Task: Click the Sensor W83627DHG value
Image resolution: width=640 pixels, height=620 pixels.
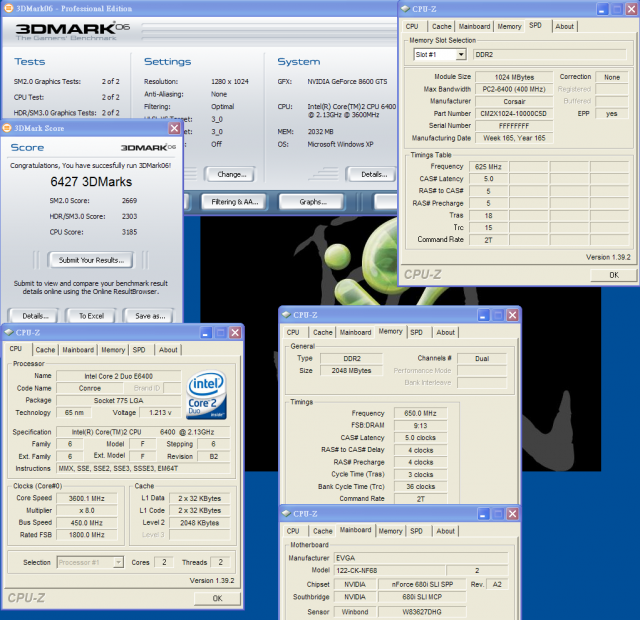Action: tap(422, 612)
